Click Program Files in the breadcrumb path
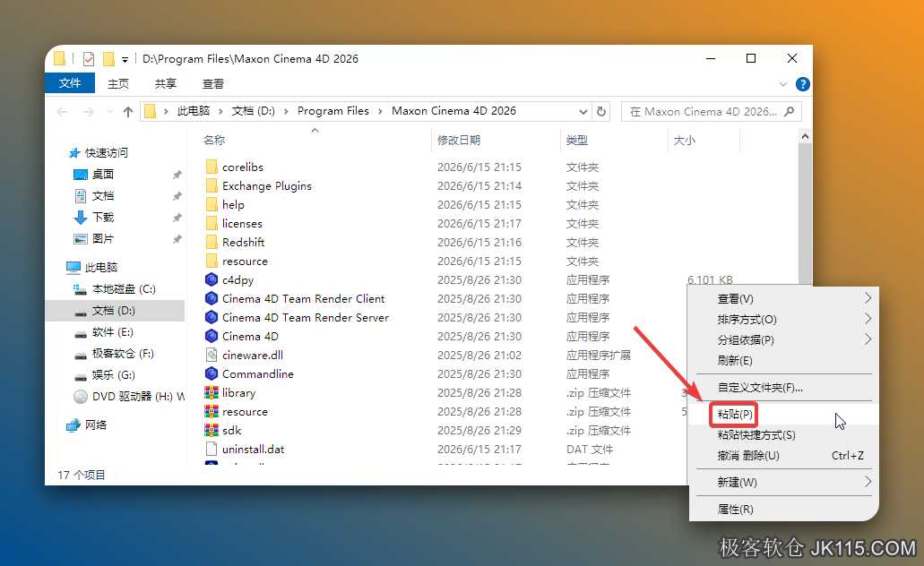 click(333, 111)
